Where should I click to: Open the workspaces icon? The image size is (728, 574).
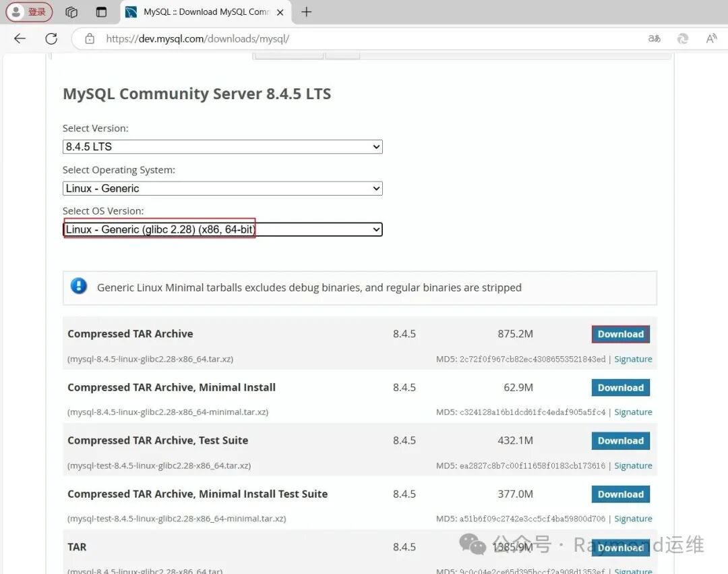(71, 12)
